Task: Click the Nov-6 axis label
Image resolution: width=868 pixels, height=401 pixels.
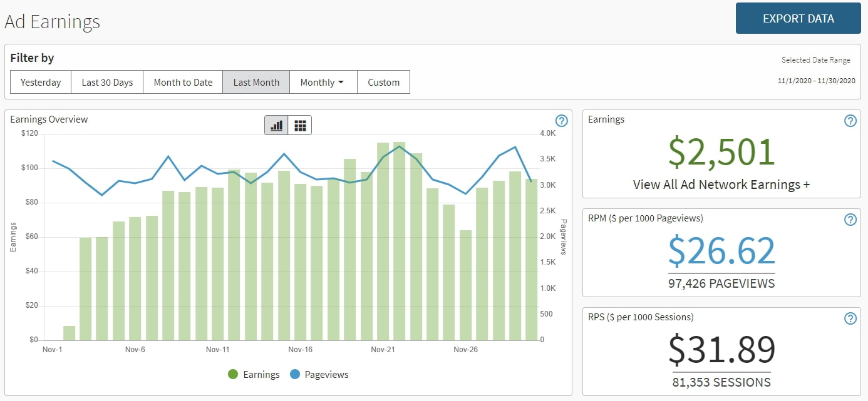Action: 135,349
